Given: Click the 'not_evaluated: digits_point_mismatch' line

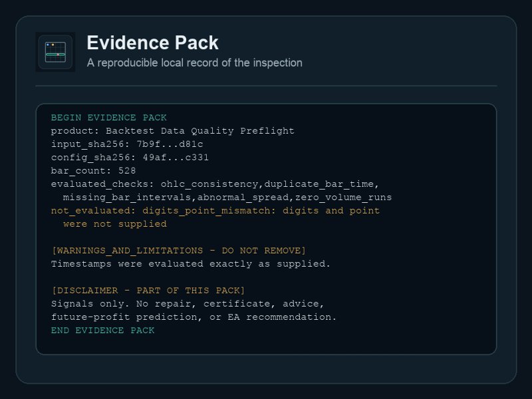Looking at the screenshot, I should 215,211.
